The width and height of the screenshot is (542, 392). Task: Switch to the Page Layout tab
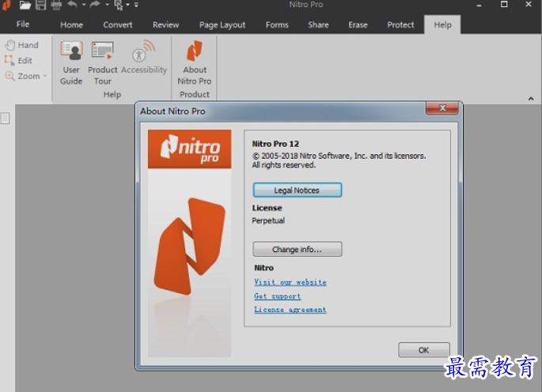(x=222, y=24)
